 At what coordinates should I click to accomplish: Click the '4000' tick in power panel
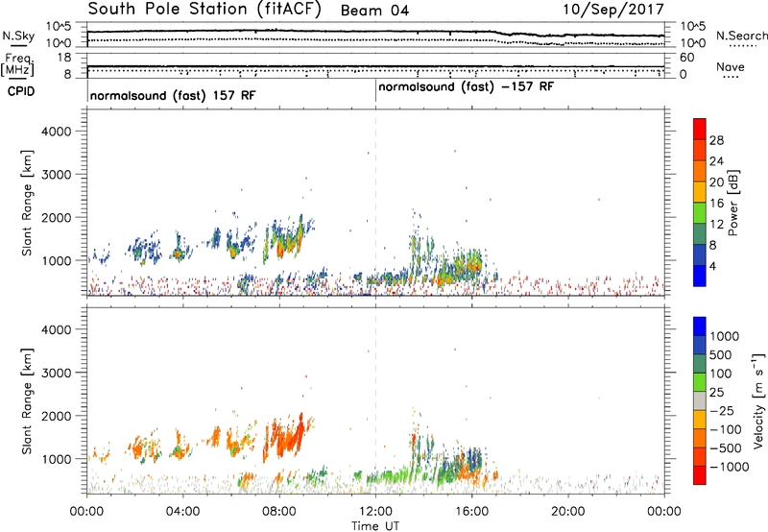click(x=56, y=132)
